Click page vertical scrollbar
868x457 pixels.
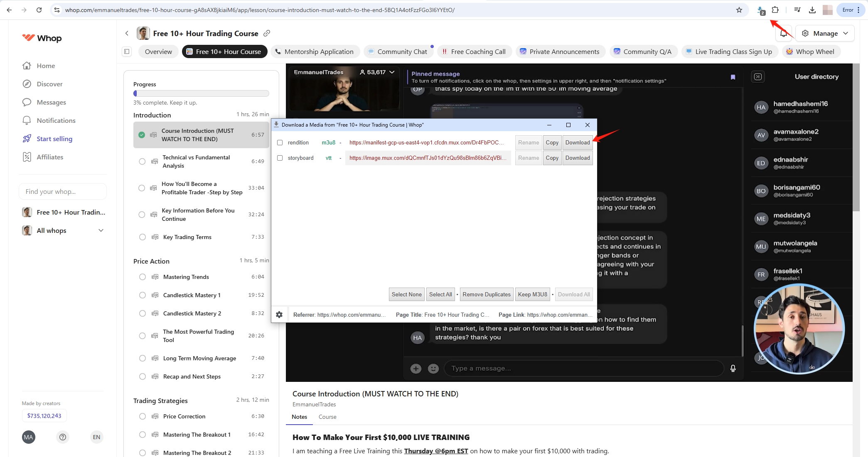pos(856,137)
